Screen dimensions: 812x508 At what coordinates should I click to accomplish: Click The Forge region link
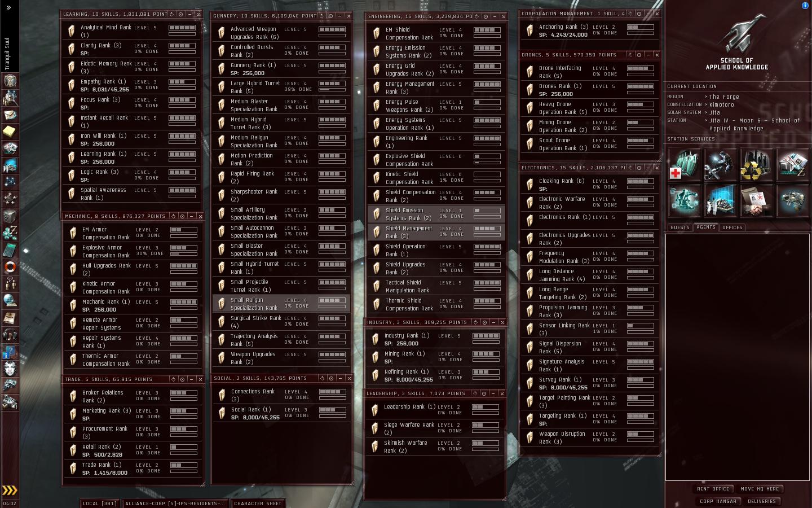pyautogui.click(x=723, y=97)
